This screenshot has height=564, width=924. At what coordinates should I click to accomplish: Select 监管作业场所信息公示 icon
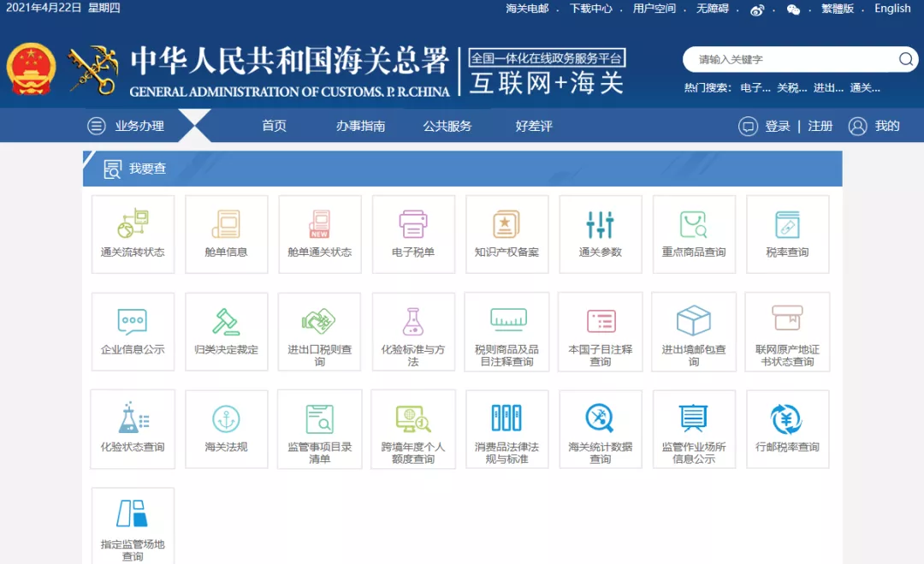(694, 418)
